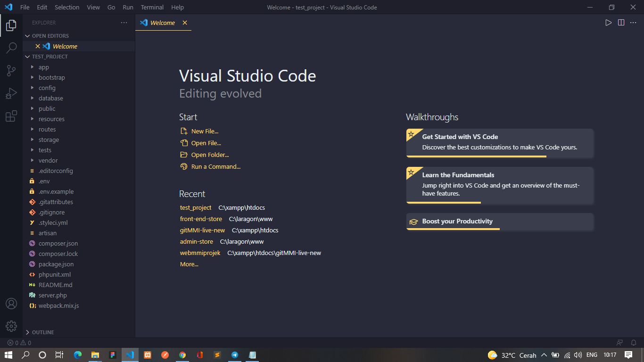
Task: Click the Open Folder... link
Action: (x=205, y=155)
